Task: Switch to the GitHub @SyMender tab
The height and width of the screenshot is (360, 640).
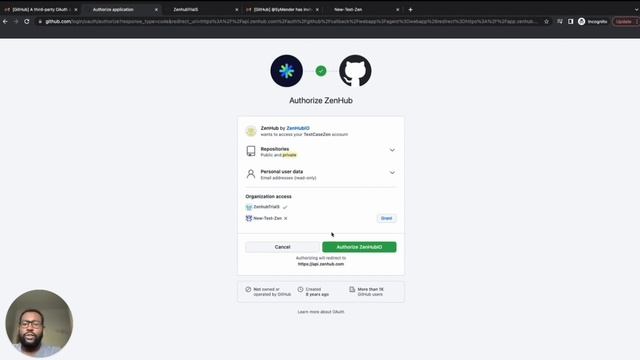Action: [282, 9]
